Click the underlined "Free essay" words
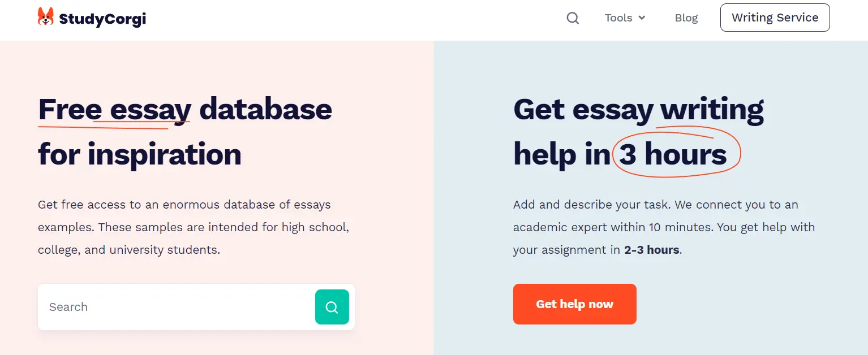Screen dimensions: 868x355 click(x=114, y=109)
